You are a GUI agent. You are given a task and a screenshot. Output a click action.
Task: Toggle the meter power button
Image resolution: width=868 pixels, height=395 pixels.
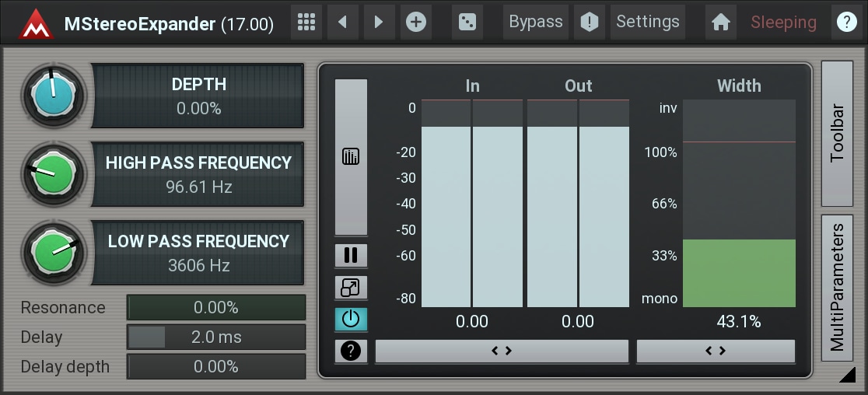pyautogui.click(x=351, y=319)
